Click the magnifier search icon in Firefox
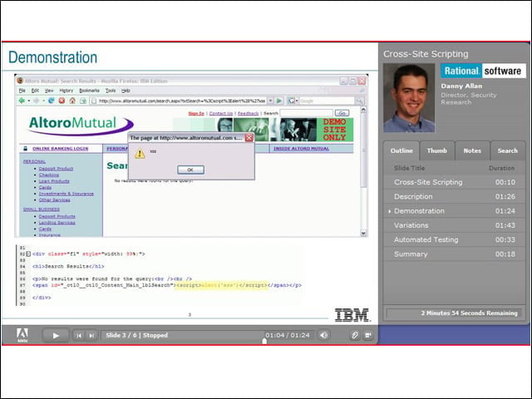Screen dimensions: 532x399 pos(359,101)
